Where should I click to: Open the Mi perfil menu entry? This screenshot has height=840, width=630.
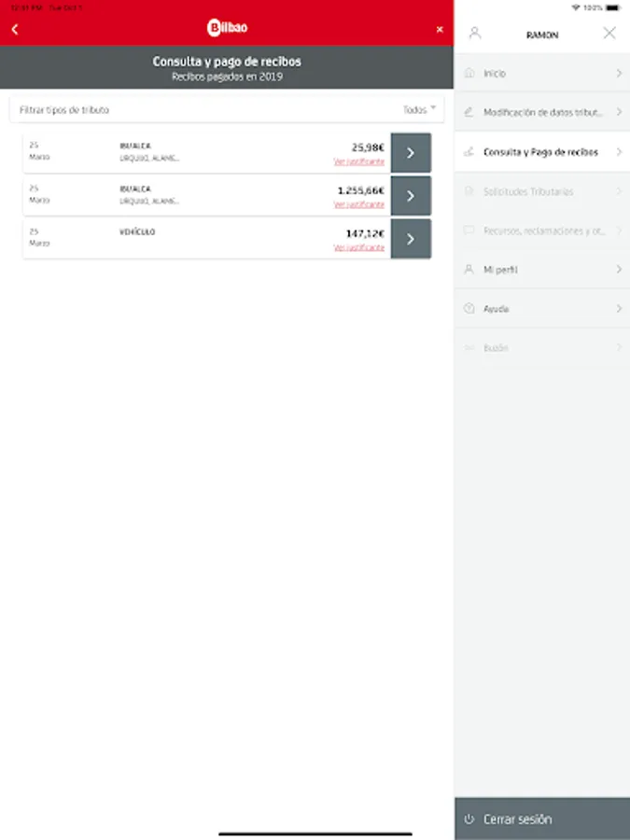(x=541, y=270)
